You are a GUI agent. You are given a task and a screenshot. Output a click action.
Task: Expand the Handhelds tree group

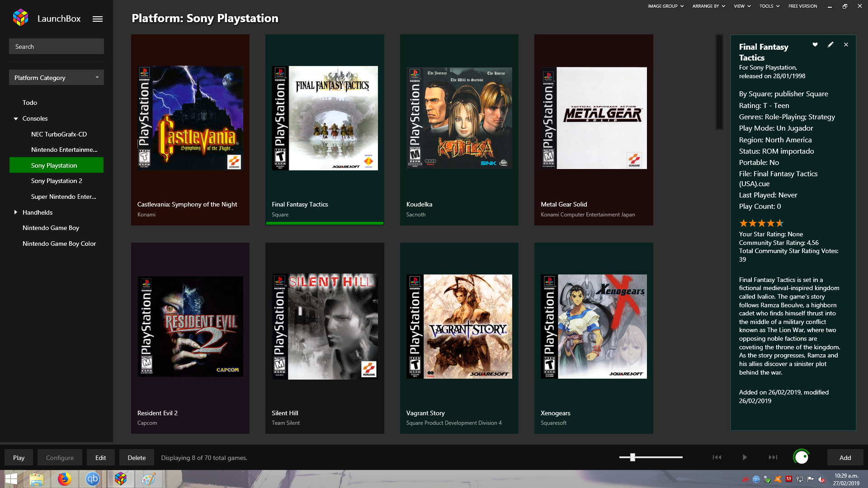[16, 212]
